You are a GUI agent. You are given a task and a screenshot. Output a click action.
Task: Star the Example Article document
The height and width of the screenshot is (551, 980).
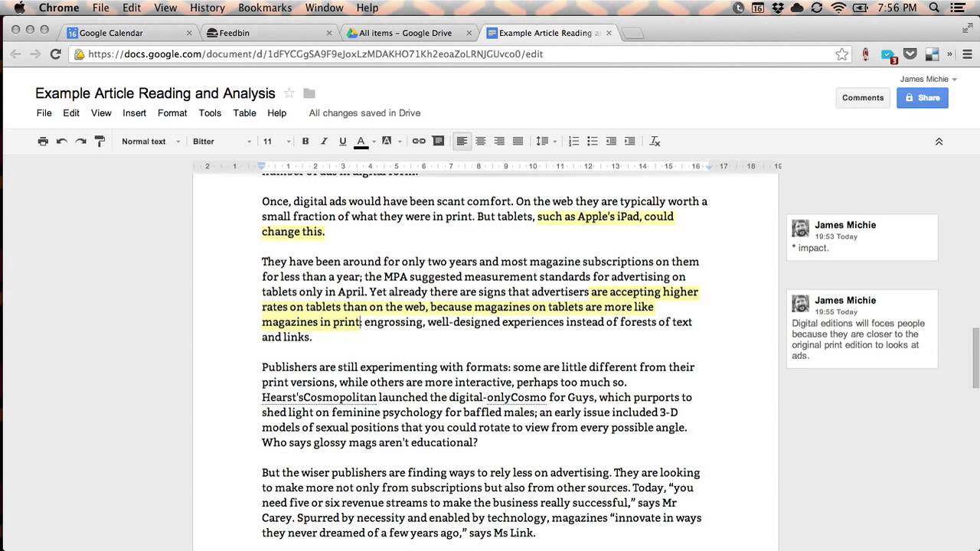coord(289,93)
